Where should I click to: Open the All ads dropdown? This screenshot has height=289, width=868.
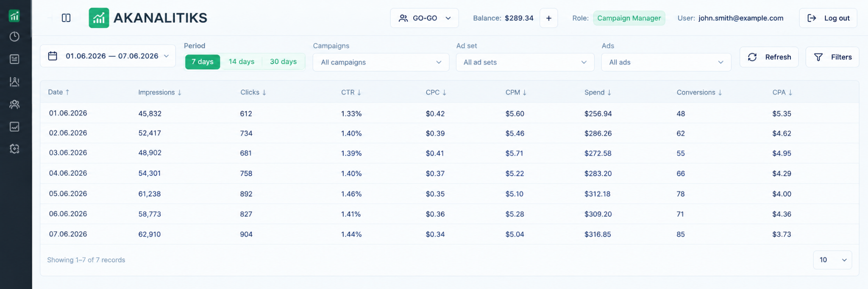(666, 62)
